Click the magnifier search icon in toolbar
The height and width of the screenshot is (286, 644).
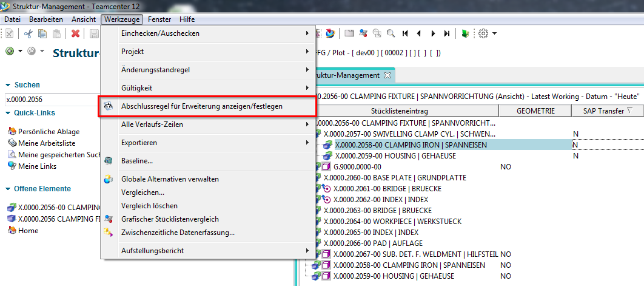click(x=391, y=33)
